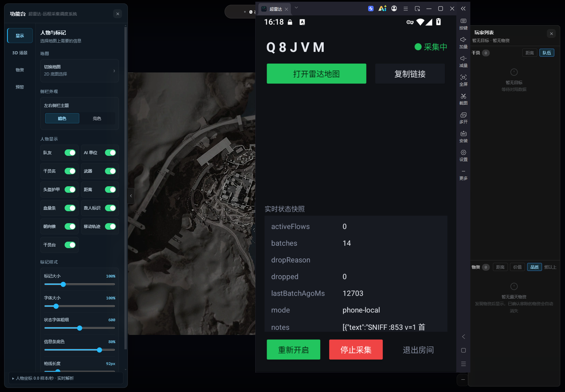
Task: Click the AI assistant icon in title bar
Action: [x=382, y=9]
